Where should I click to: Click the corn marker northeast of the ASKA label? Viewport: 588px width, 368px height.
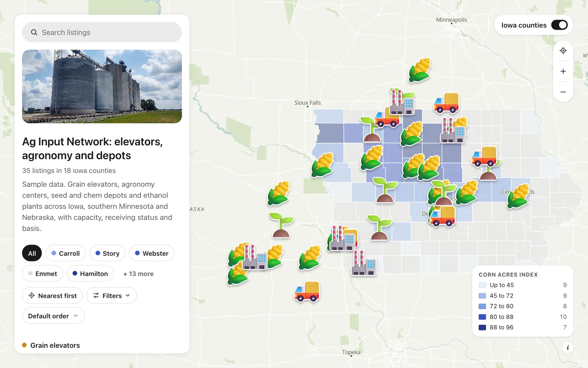coord(278,193)
